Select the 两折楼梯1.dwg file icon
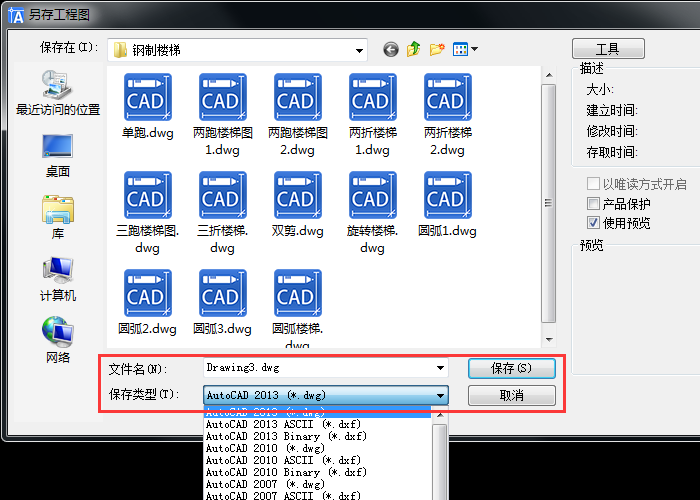 click(x=373, y=97)
